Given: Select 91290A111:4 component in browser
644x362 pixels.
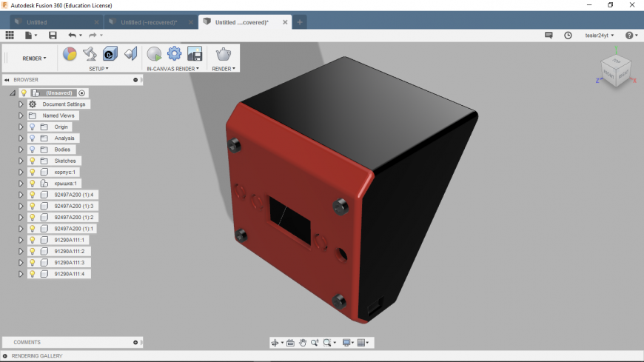Looking at the screenshot, I should click(69, 274).
